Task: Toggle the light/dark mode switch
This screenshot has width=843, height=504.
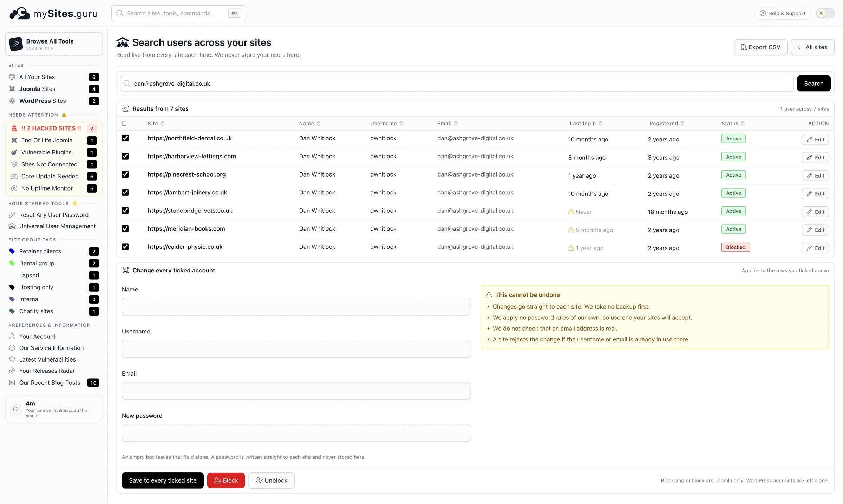Action: [825, 13]
